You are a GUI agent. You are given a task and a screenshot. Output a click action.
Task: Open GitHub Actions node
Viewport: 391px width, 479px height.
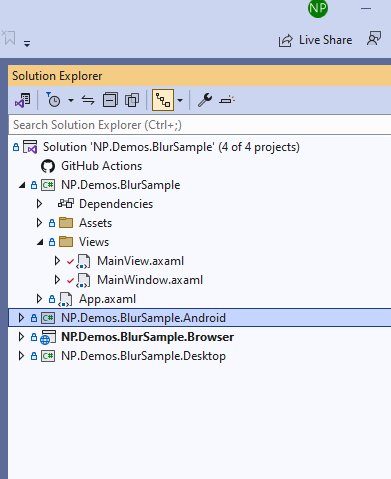coord(101,166)
